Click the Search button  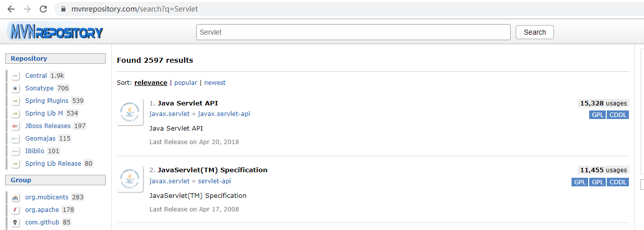tap(535, 32)
